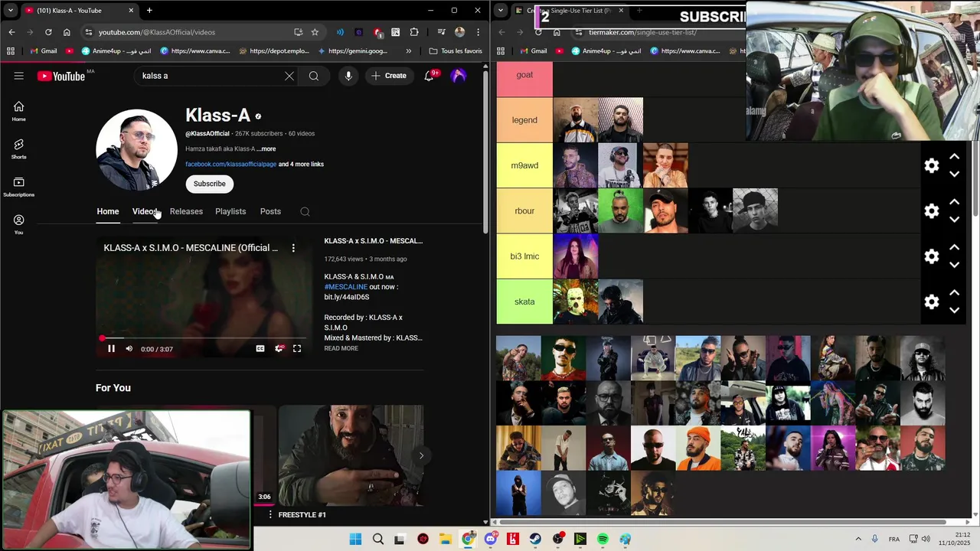Mute the MESCALINE video volume
This screenshot has height=551, width=980.
click(129, 349)
